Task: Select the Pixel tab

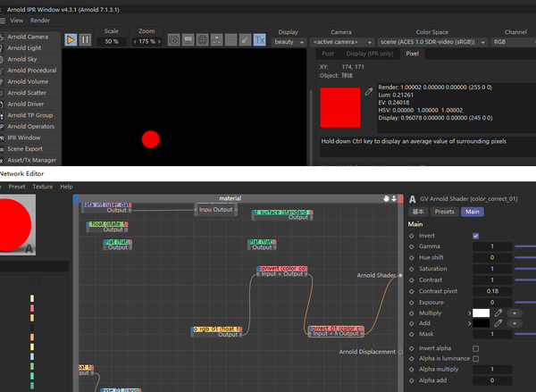Action: 412,54
